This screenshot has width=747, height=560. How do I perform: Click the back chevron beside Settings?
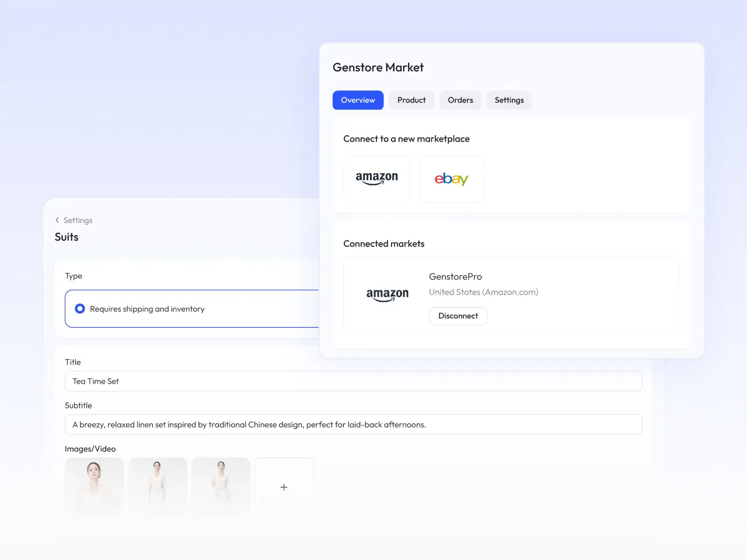pyautogui.click(x=57, y=220)
